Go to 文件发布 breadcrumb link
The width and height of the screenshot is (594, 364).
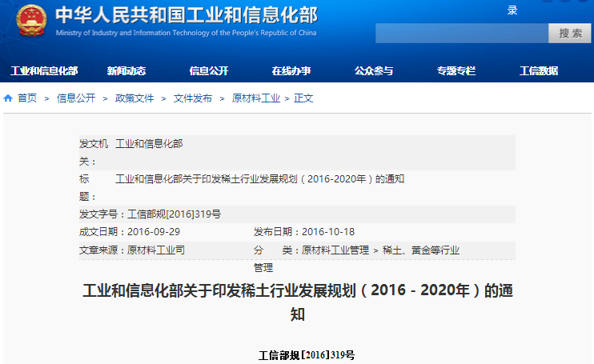[193, 98]
